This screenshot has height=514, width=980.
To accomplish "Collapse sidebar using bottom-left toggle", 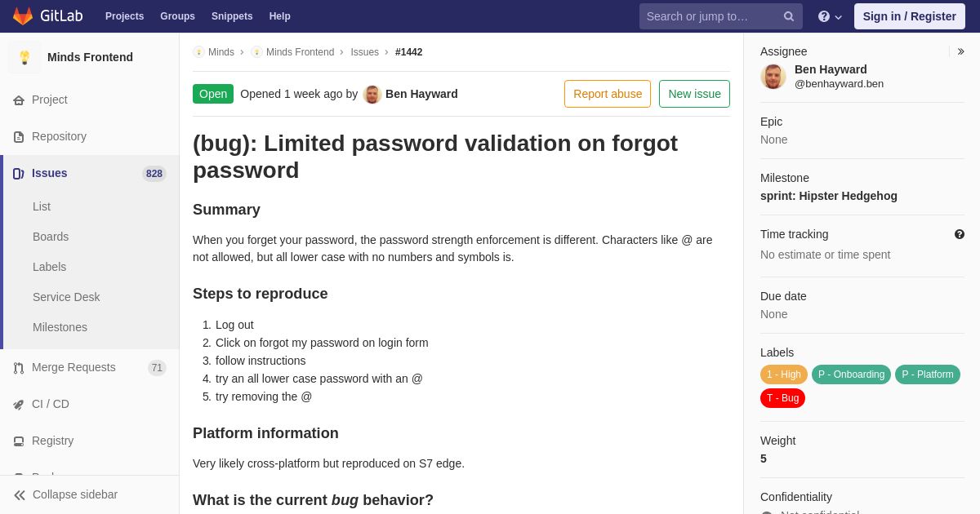I will point(65,494).
